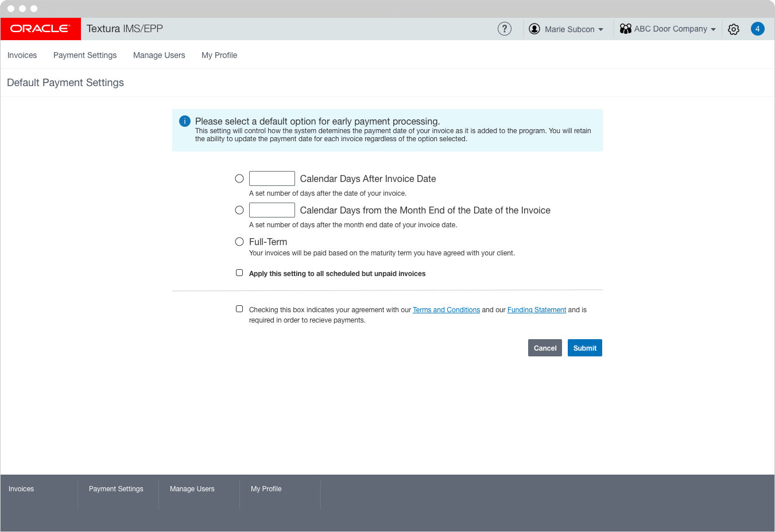The image size is (775, 532).
Task: Enable Apply this setting to all scheduled invoices
Action: click(x=239, y=273)
